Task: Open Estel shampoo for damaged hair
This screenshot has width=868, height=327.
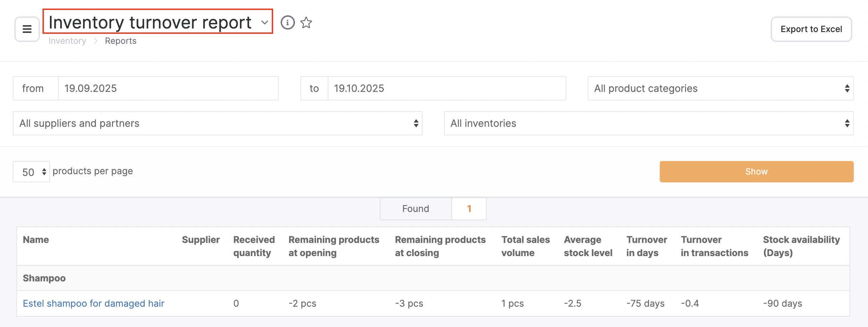Action: 93,303
